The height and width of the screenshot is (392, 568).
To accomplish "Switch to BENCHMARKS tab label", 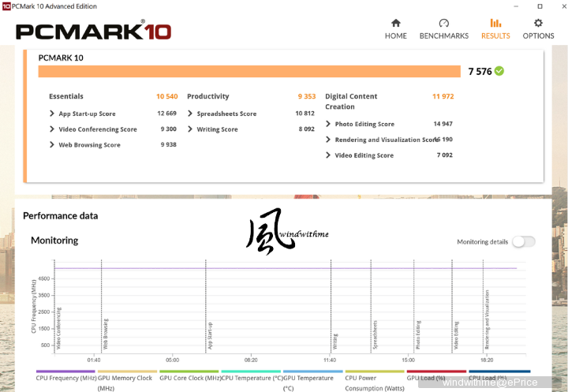I will click(443, 35).
